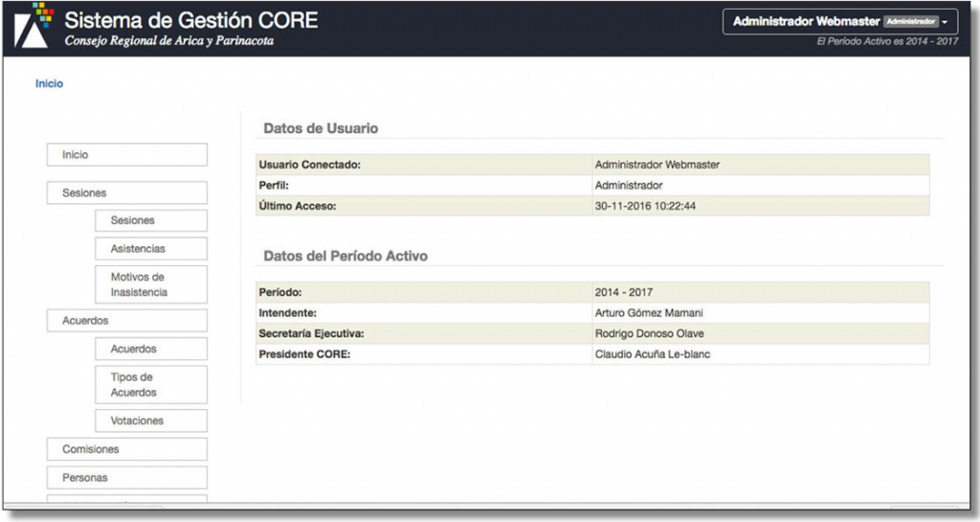Go to Asistencias in the sidebar
This screenshot has height=522, width=980.
tap(151, 249)
